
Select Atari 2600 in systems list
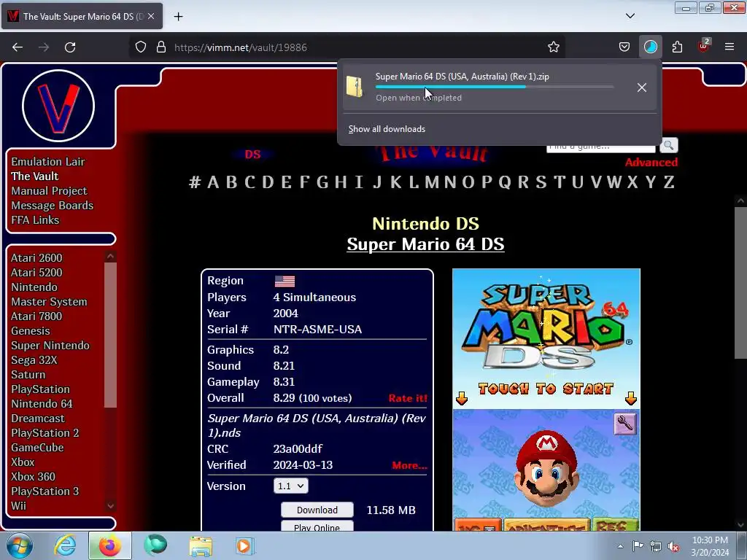(x=36, y=257)
